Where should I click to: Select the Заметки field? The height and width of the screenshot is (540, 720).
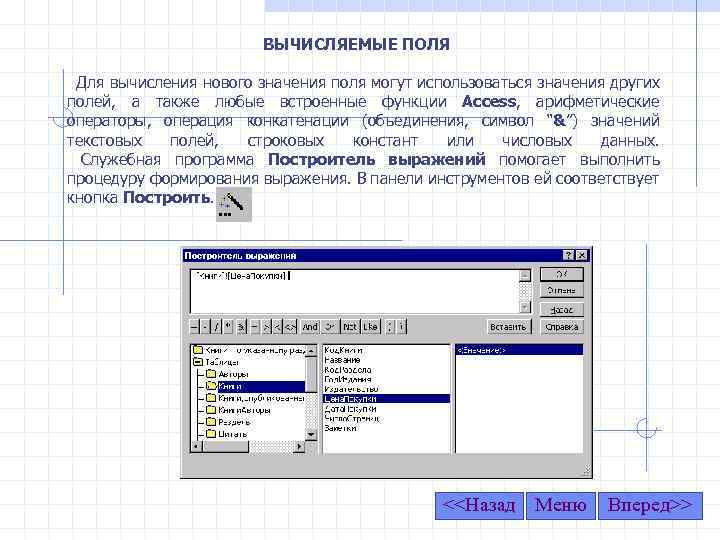click(x=340, y=428)
